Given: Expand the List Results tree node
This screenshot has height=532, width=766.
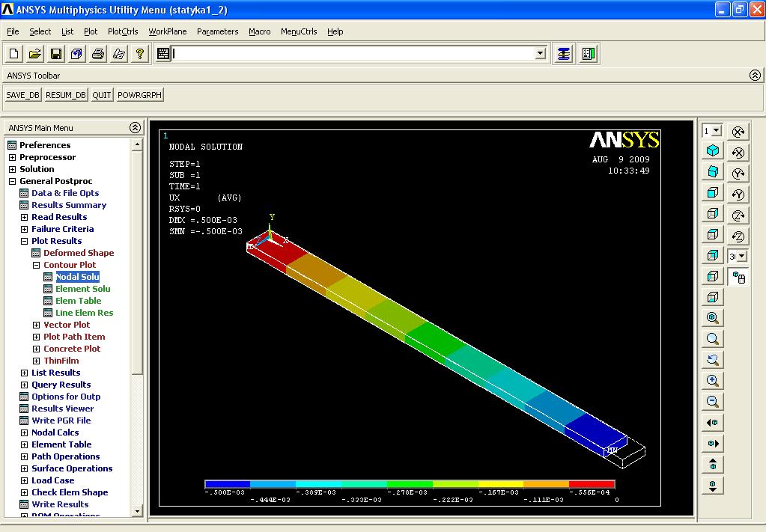Looking at the screenshot, I should [x=24, y=373].
